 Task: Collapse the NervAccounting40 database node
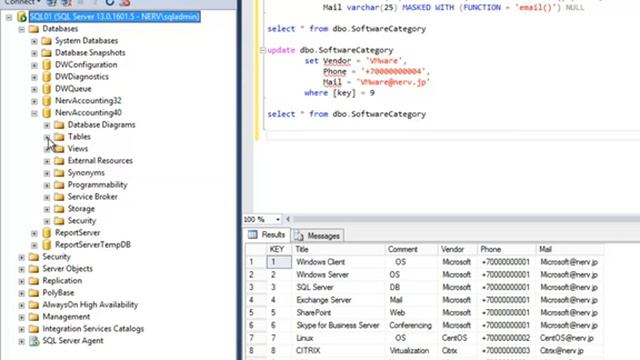coord(34,113)
